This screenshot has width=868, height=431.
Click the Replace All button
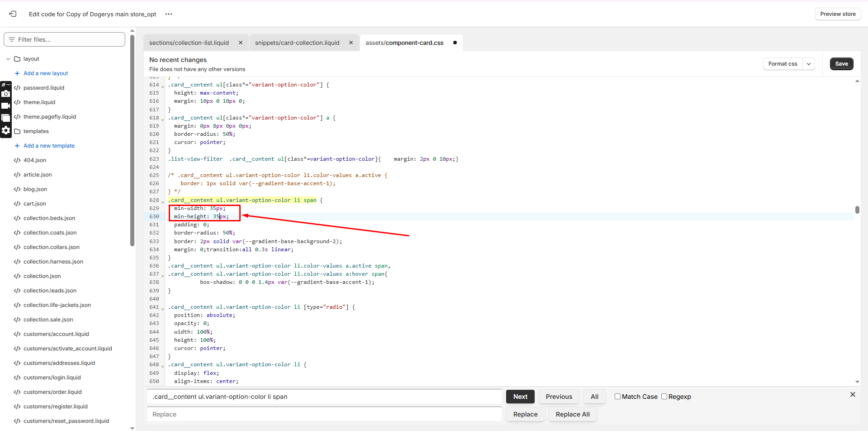click(573, 414)
